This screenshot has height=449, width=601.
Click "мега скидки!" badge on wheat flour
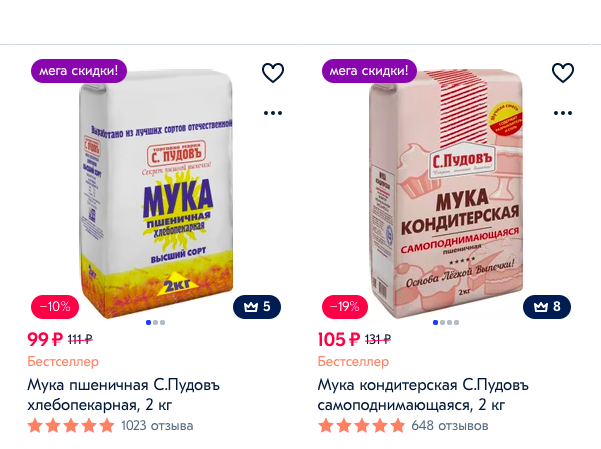click(79, 71)
